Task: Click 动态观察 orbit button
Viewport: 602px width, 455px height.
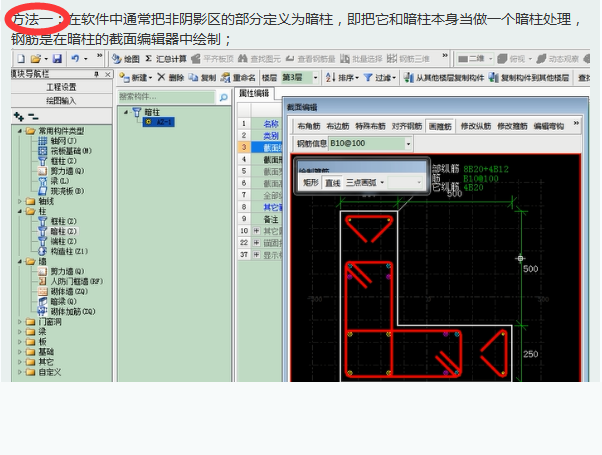Action: 557,59
